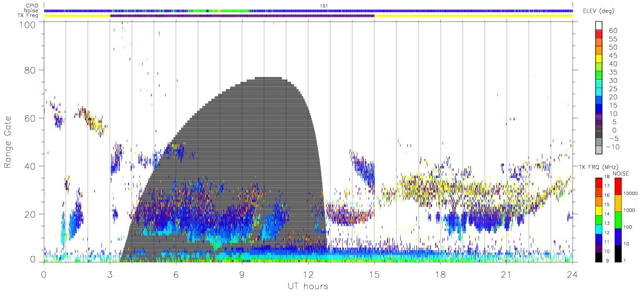Viewport: 644px width, 297px height.
Task: Click the '24' tick on the UT hours axis
Action: click(x=573, y=273)
